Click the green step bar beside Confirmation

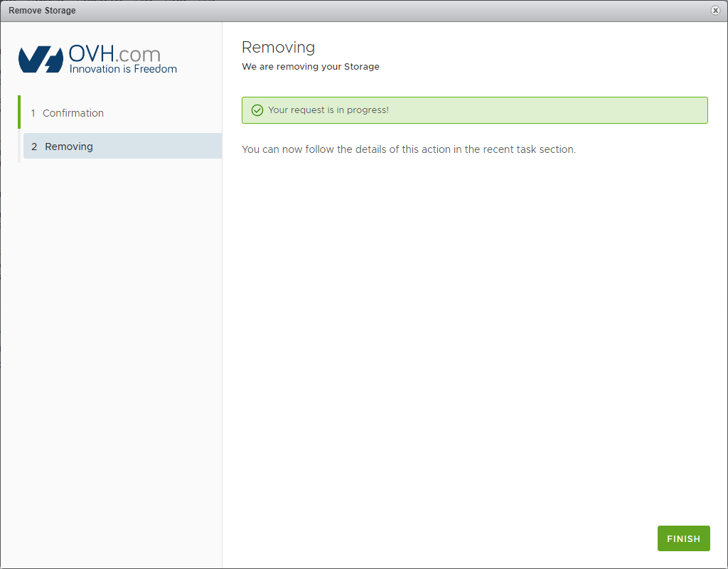point(19,112)
